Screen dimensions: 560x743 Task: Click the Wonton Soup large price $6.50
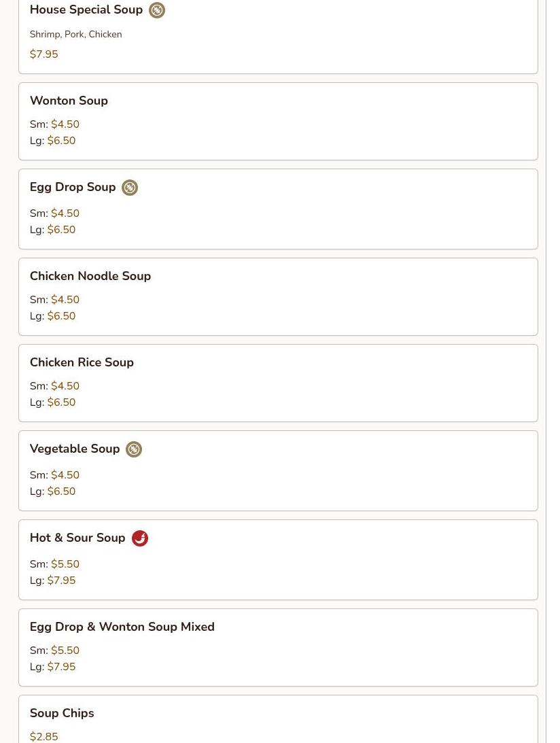62,141
